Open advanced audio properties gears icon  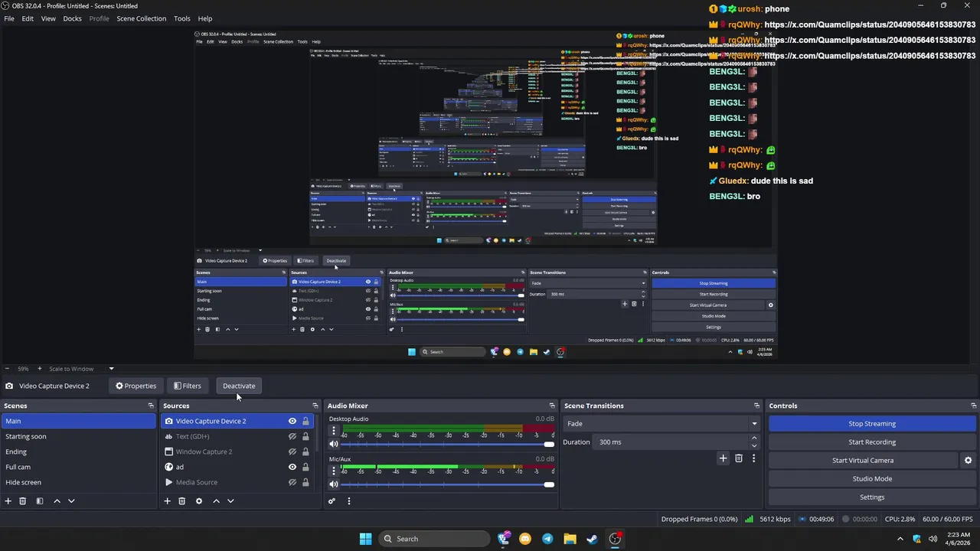[332, 501]
